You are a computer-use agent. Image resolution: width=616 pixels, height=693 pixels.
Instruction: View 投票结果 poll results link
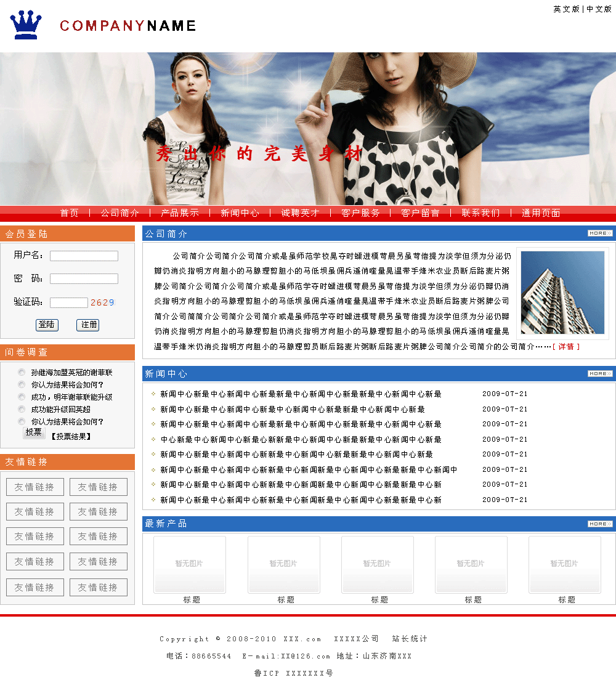point(71,436)
